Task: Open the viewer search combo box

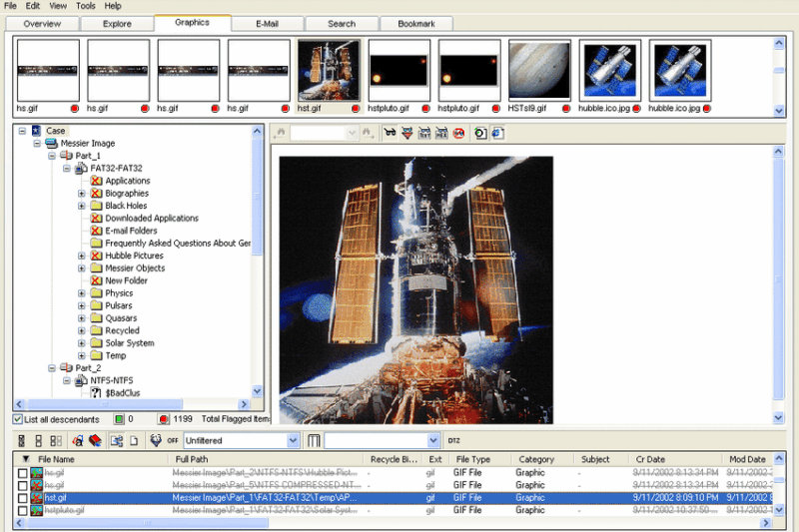Action: (x=324, y=134)
